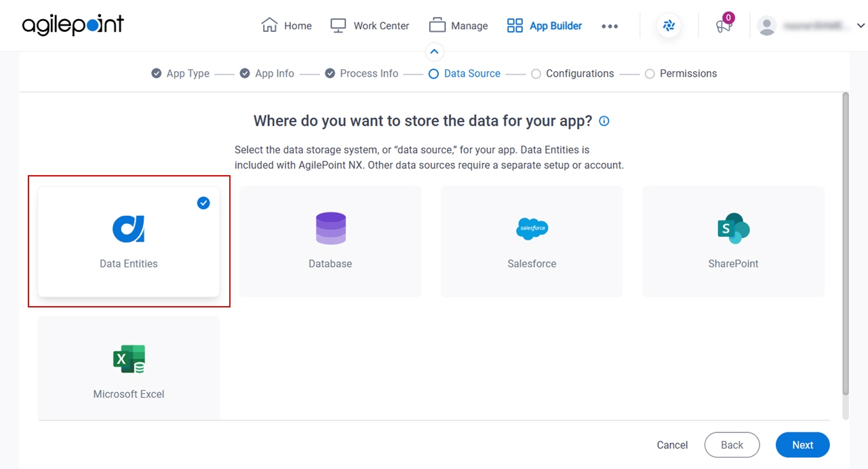868x469 pixels.
Task: Click the Configurations step circle
Action: coord(536,73)
